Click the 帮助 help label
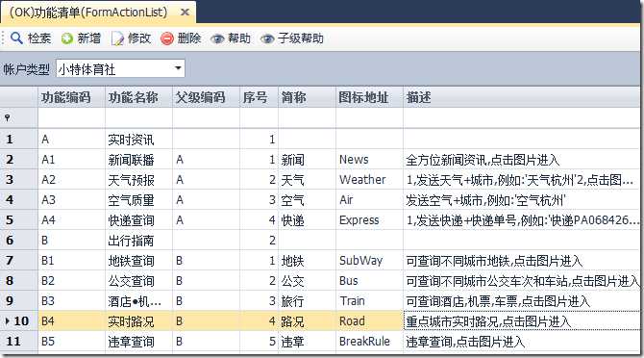The height and width of the screenshot is (358, 644). (239, 38)
